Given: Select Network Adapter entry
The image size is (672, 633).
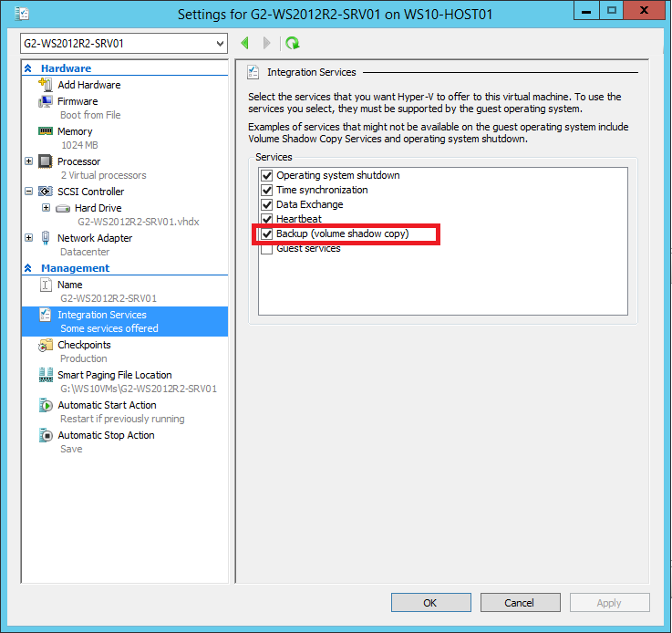Looking at the screenshot, I should [x=95, y=238].
